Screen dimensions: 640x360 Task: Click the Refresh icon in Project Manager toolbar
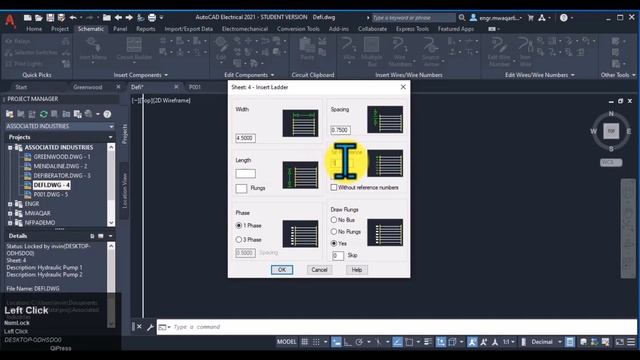pyautogui.click(x=44, y=114)
